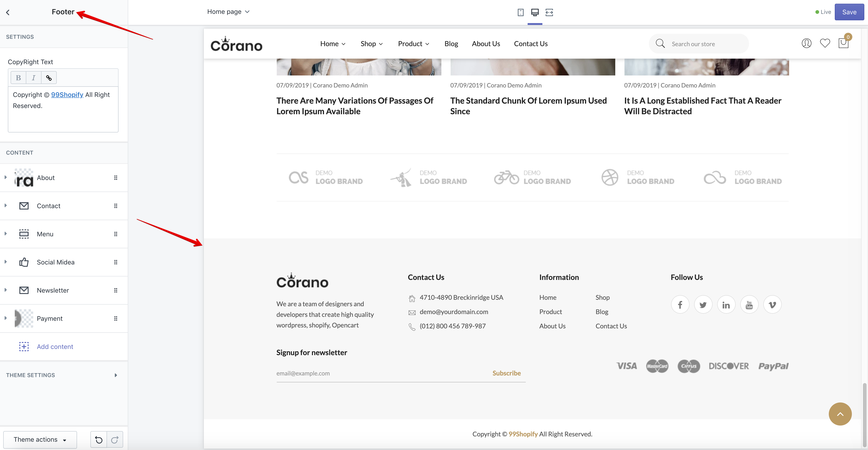Toggle bold formatting in CopyRight Text editor
The width and height of the screenshot is (868, 450).
point(18,78)
